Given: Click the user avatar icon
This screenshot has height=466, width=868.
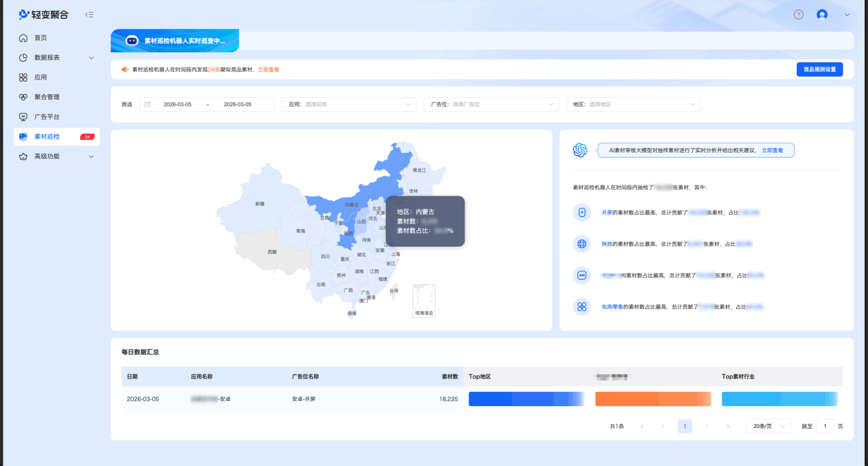Looking at the screenshot, I should coord(822,14).
